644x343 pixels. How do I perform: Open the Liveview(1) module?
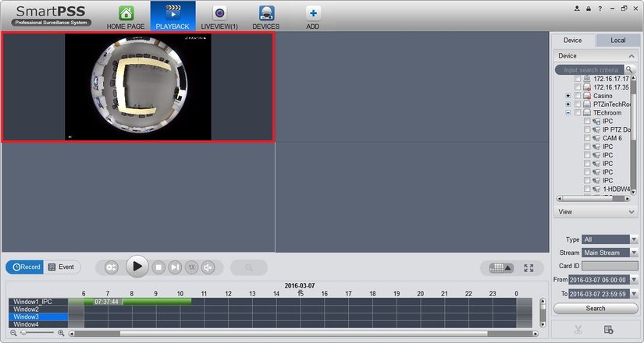pos(219,17)
